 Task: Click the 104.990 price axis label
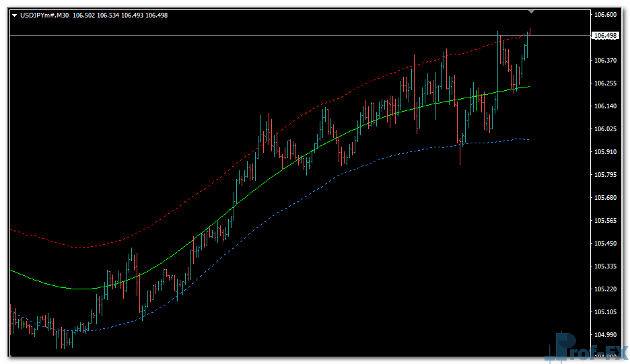605,335
